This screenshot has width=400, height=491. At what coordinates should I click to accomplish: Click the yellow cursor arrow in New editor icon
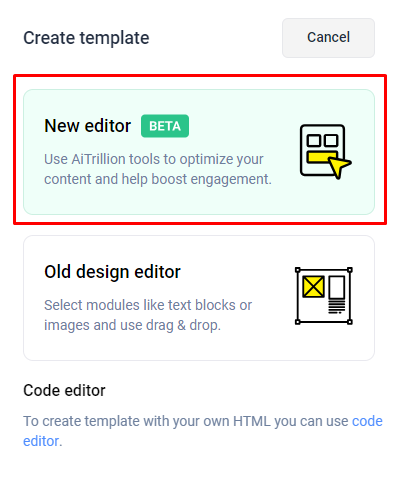point(340,166)
